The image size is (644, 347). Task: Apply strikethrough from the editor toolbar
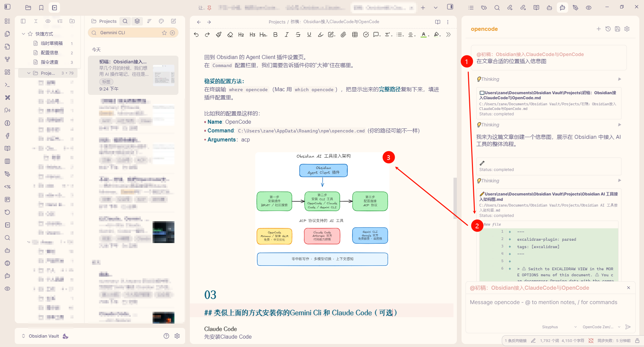coord(298,35)
